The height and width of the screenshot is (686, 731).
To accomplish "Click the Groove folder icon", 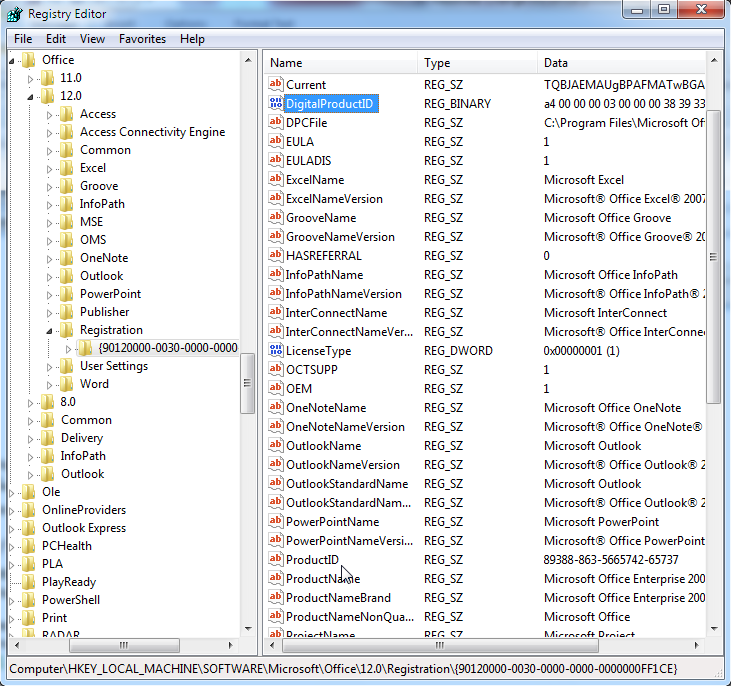I will [67, 186].
